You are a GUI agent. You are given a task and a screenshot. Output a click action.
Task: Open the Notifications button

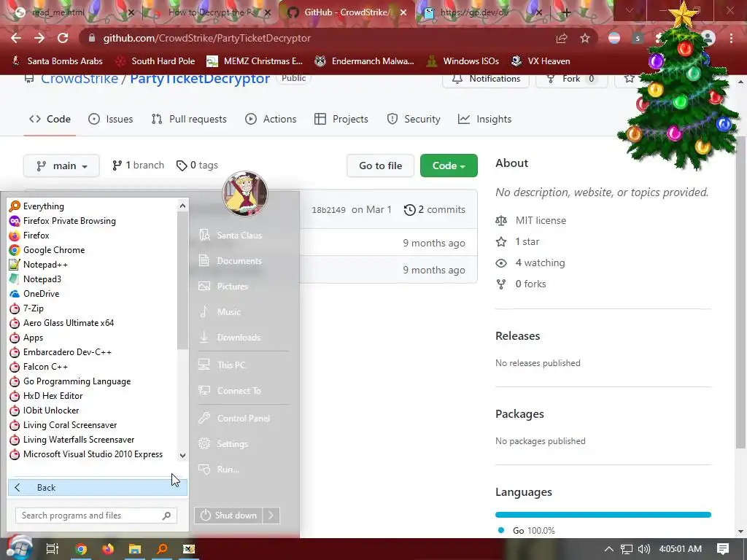tap(485, 79)
